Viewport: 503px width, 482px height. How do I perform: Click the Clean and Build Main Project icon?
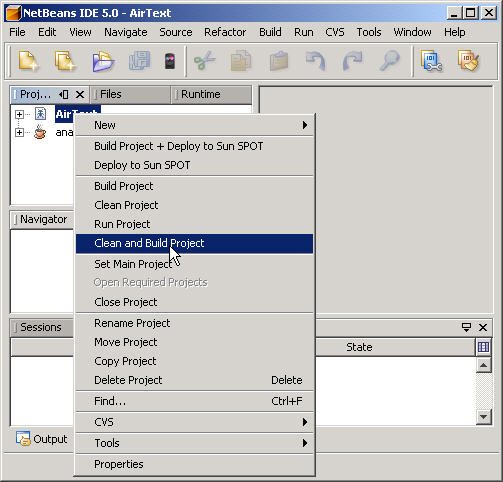(469, 61)
